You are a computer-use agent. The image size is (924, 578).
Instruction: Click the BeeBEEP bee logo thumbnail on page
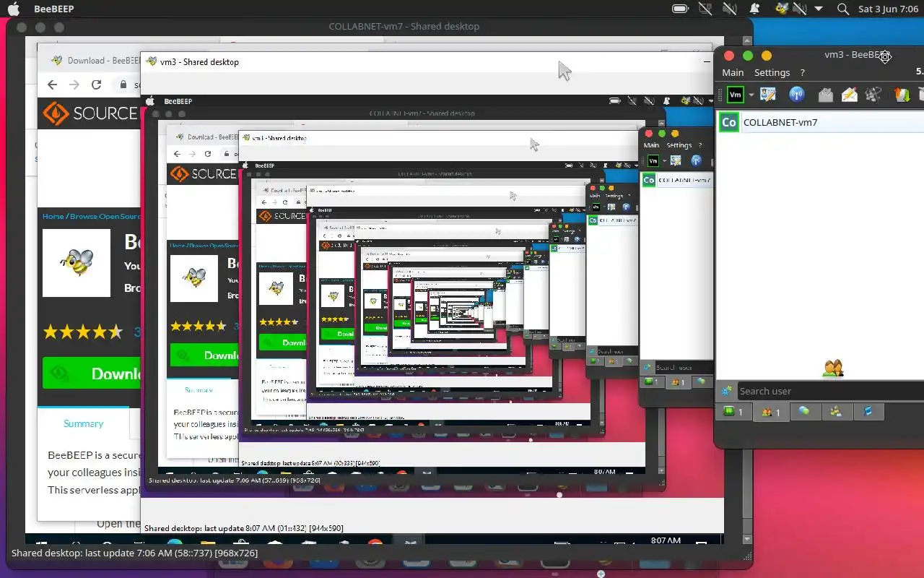click(77, 263)
